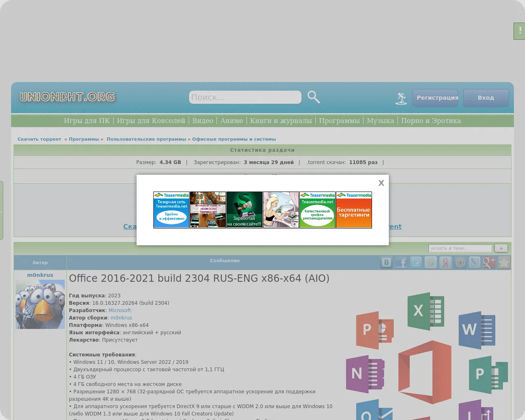Share via Yandex Я icon

tap(445, 262)
